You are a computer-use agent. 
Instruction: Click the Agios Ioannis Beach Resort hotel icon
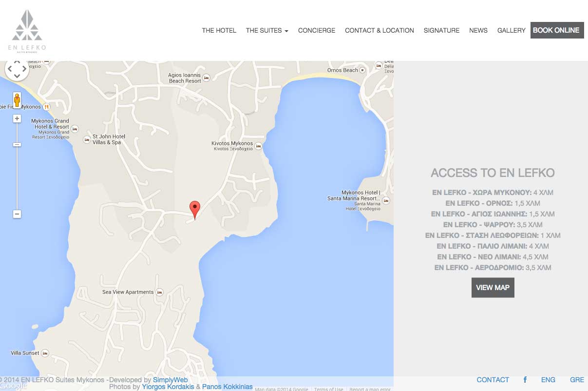[206, 78]
